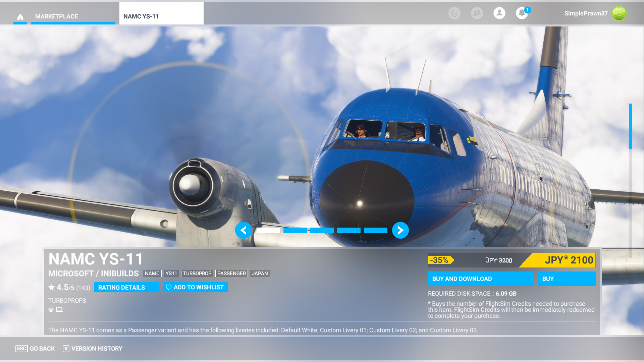
Task: Click the activity swirl icon
Action: pyautogui.click(x=454, y=13)
